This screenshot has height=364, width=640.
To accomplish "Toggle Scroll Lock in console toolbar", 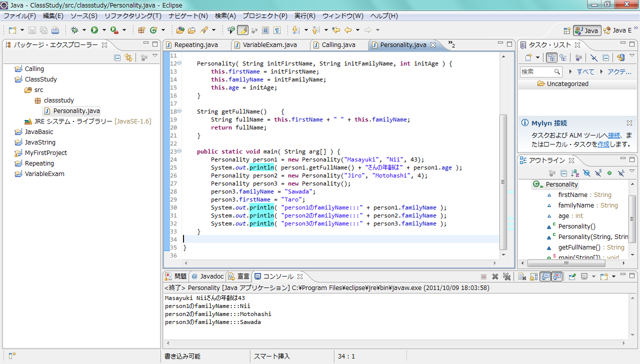I will 533,276.
